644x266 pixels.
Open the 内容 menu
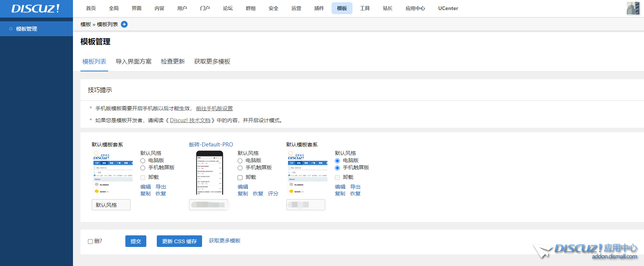(159, 8)
